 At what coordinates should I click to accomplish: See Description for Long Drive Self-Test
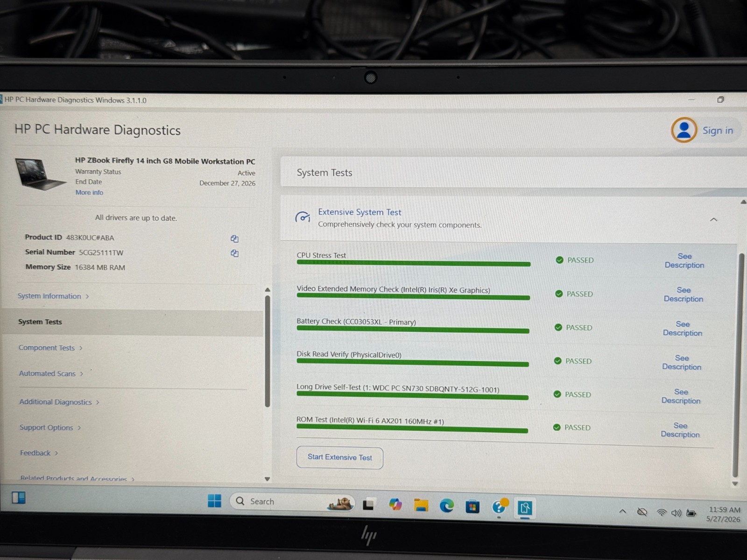pos(681,396)
